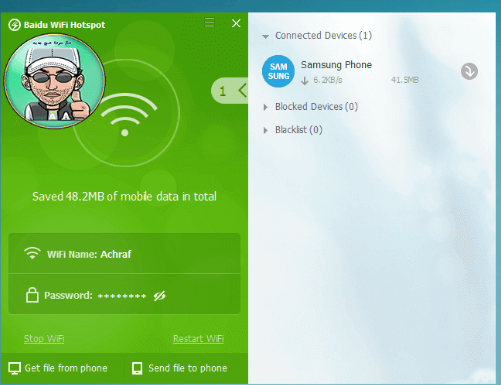Click the Samsung Phone download arrow button
Image resolution: width=501 pixels, height=385 pixels.
(x=469, y=71)
